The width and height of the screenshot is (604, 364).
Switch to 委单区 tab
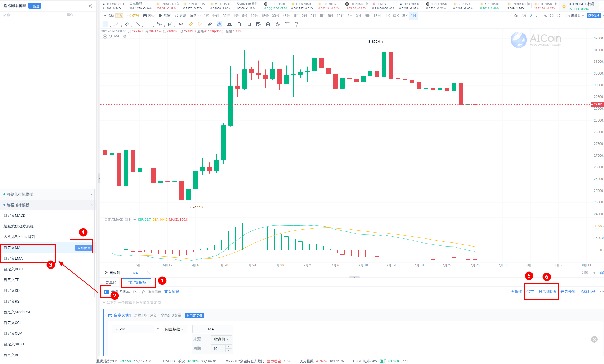click(x=111, y=282)
